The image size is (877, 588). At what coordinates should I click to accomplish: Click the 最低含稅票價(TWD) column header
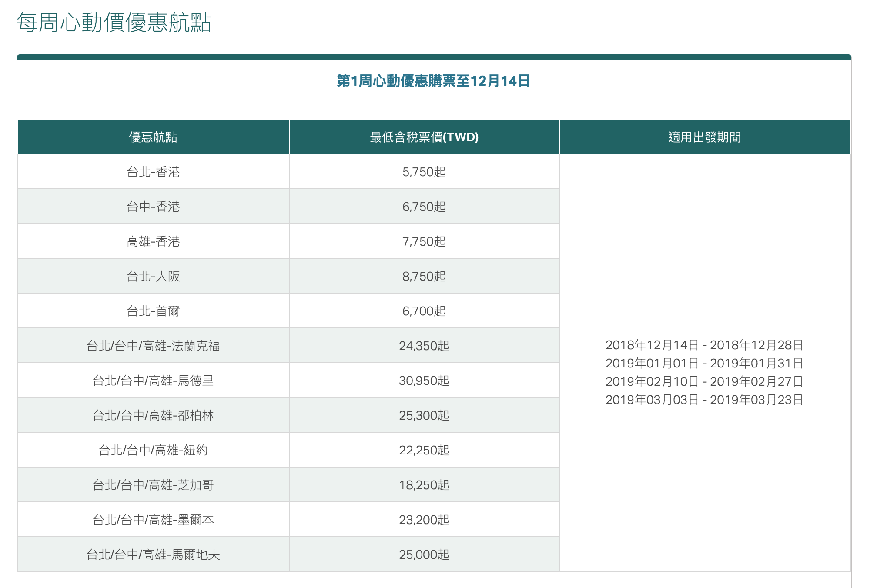(x=424, y=137)
